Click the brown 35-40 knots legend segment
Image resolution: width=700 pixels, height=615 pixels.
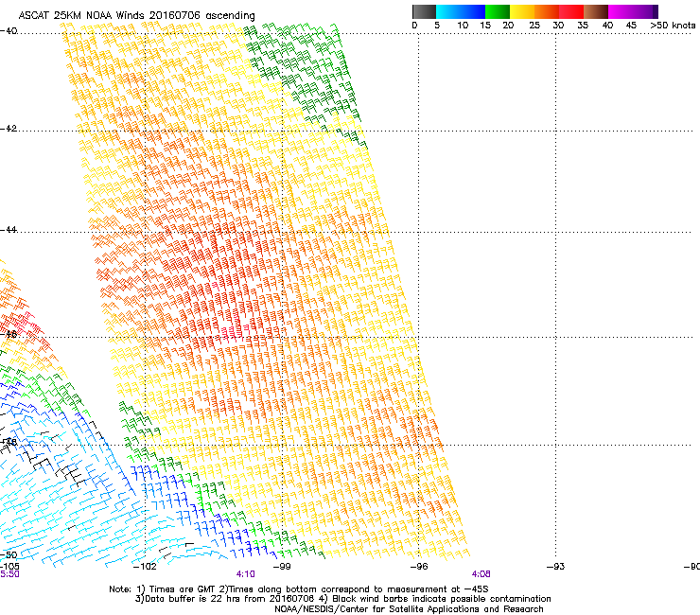tap(596, 11)
